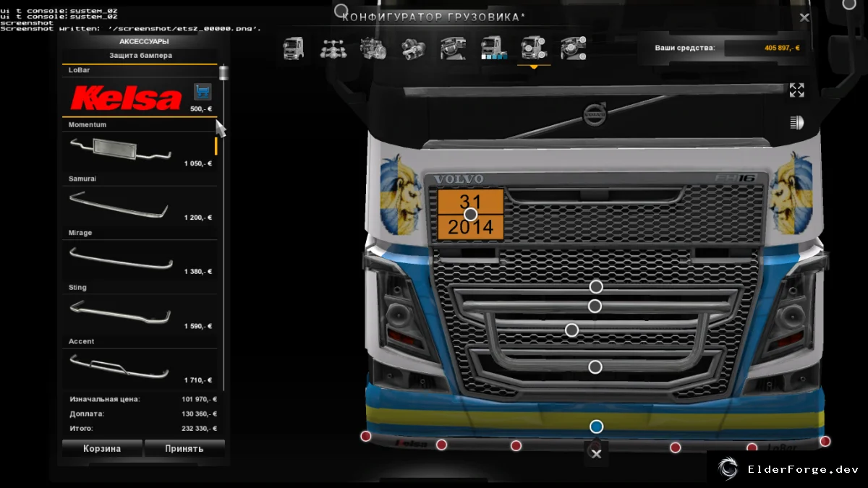Screen dimensions: 868x488
Task: Click the КОНФИГУРАТОР ГРУЗОВИКА title
Action: point(434,17)
